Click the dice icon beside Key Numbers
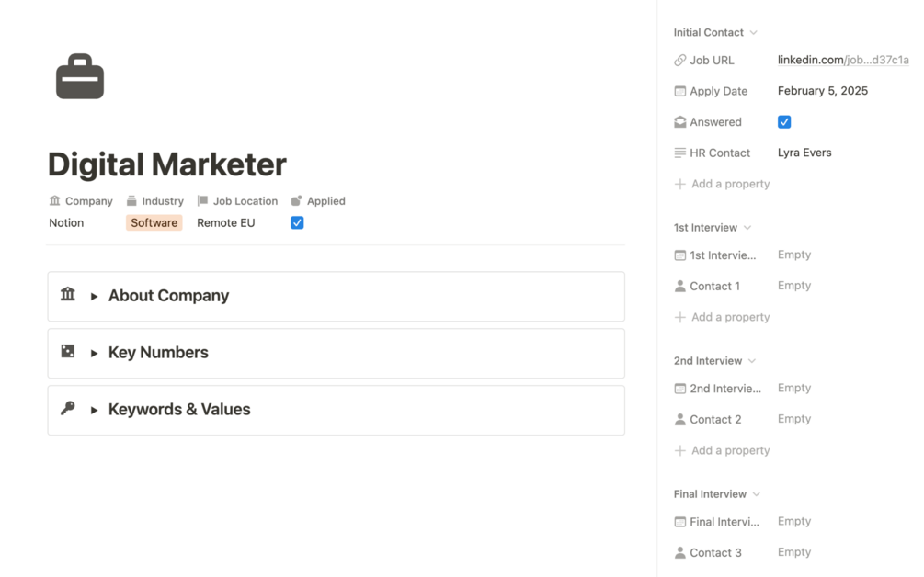924x577 pixels. 68,351
